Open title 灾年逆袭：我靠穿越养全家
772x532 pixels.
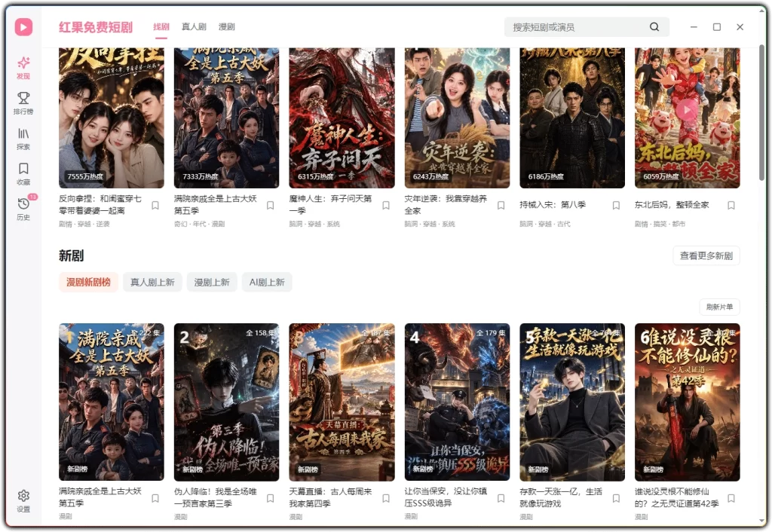tap(446, 204)
